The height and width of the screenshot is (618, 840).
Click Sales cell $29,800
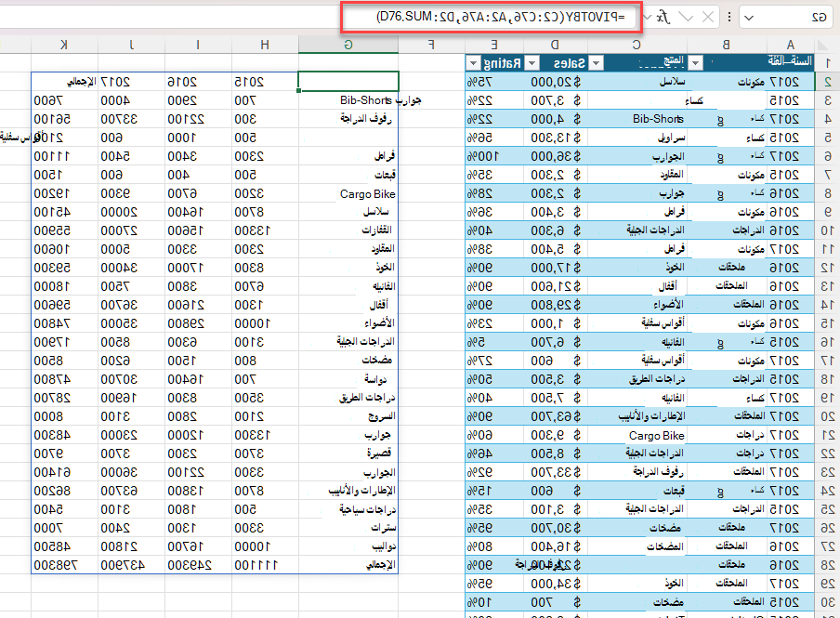pyautogui.click(x=556, y=305)
